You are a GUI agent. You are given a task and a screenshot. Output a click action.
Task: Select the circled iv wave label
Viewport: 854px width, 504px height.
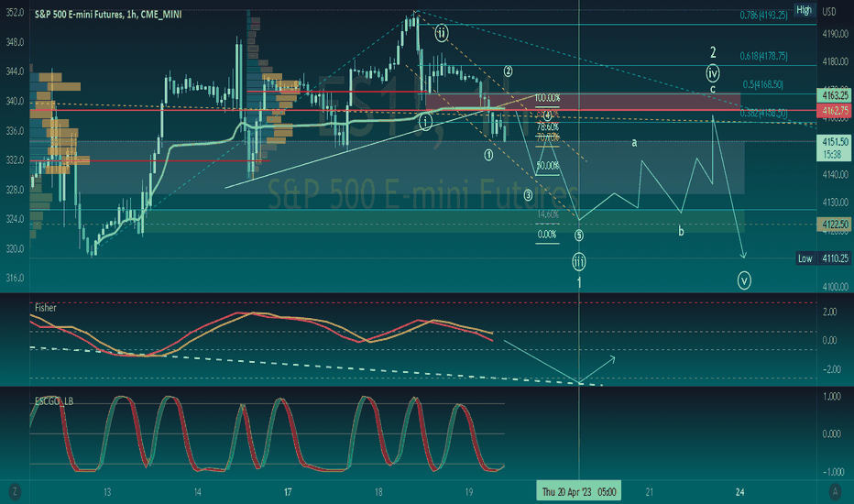pos(712,72)
